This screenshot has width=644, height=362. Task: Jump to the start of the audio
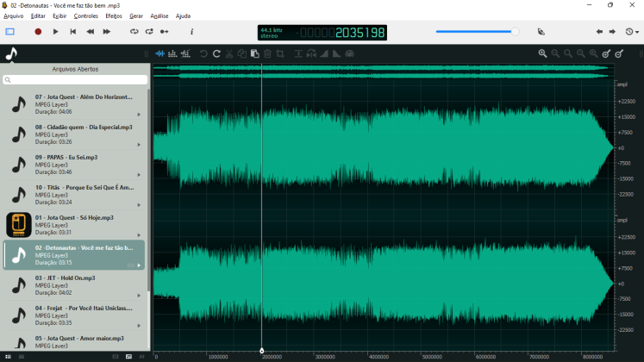[x=73, y=32]
